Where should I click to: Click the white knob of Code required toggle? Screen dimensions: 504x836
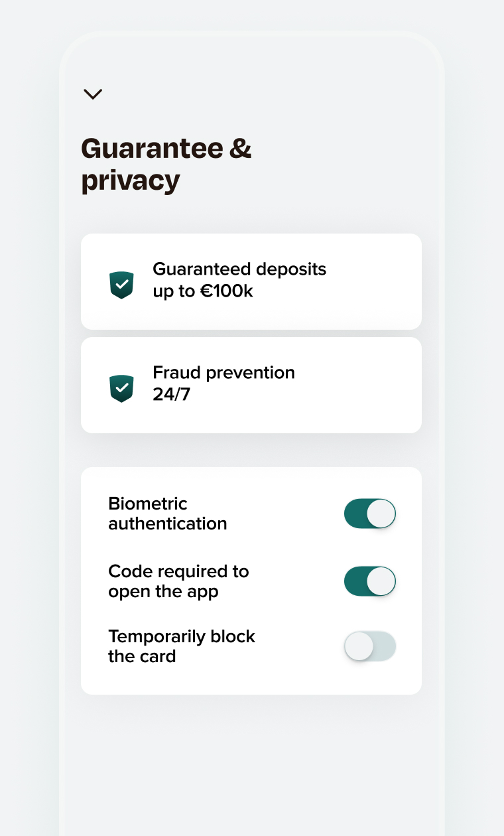pyautogui.click(x=381, y=581)
